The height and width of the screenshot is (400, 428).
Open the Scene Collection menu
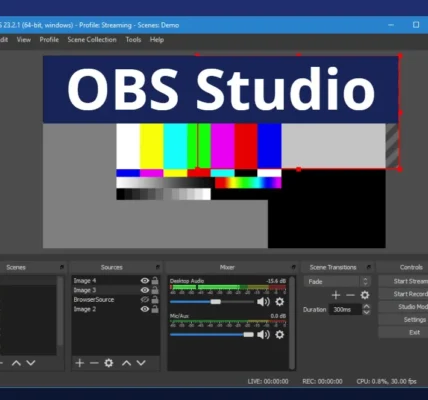click(x=92, y=40)
